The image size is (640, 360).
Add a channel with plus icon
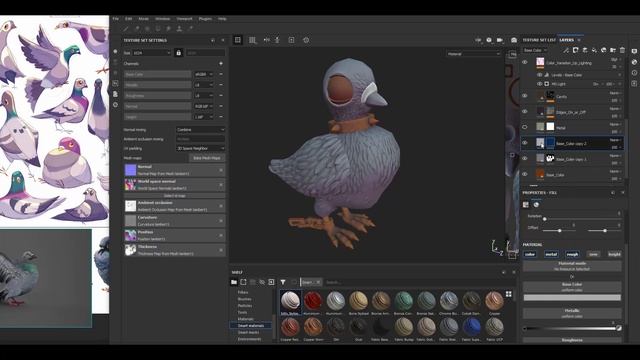point(221,64)
